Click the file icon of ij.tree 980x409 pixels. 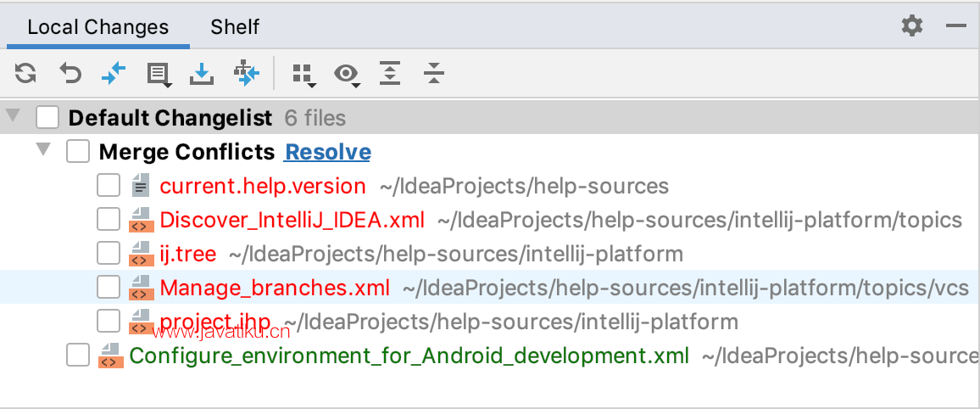pos(142,253)
